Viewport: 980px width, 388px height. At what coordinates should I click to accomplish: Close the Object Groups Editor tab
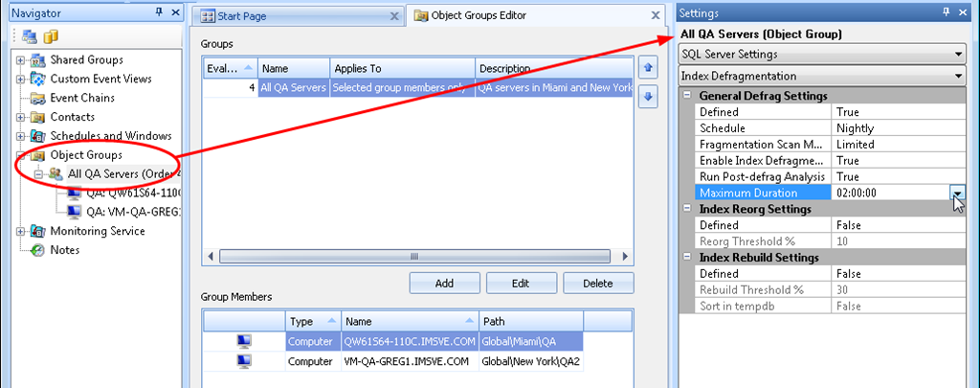(655, 15)
